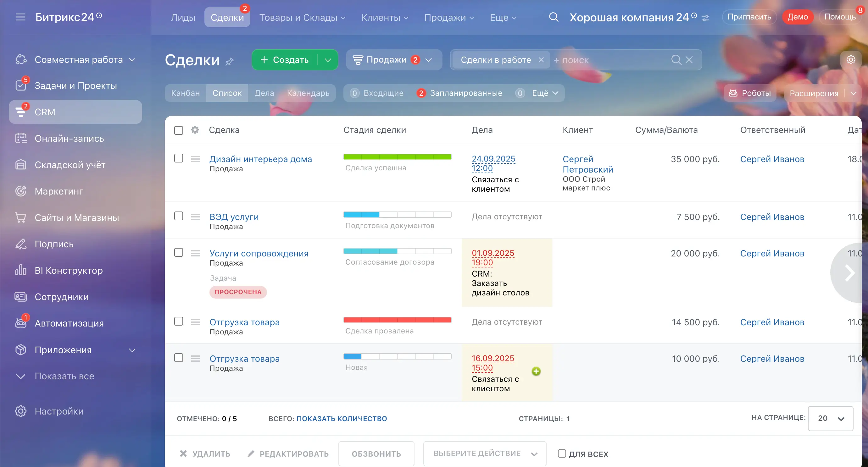Enable the ДЛЯ ВСЕХ checkbox
Viewport: 868px width, 467px height.
pyautogui.click(x=562, y=453)
